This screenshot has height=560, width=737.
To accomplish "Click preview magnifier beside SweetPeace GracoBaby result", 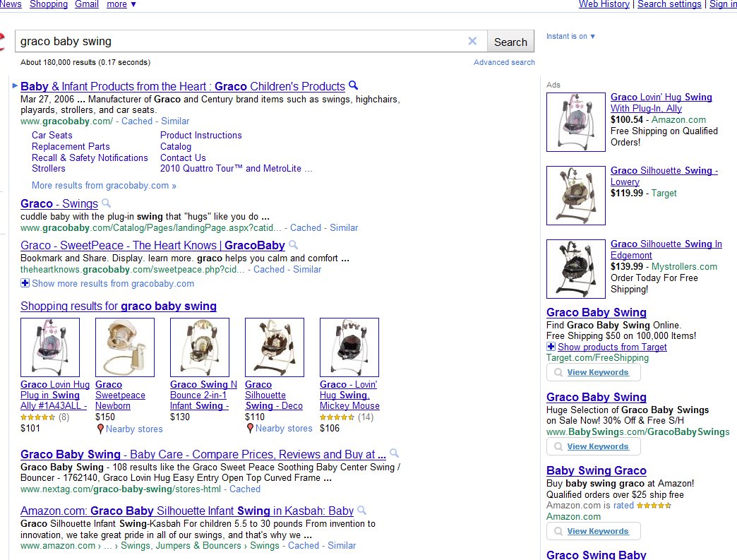I will 293,244.
